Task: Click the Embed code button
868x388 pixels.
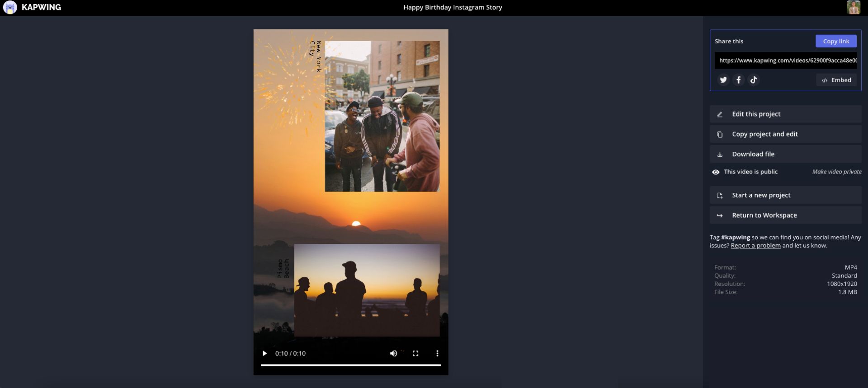Action: [836, 80]
